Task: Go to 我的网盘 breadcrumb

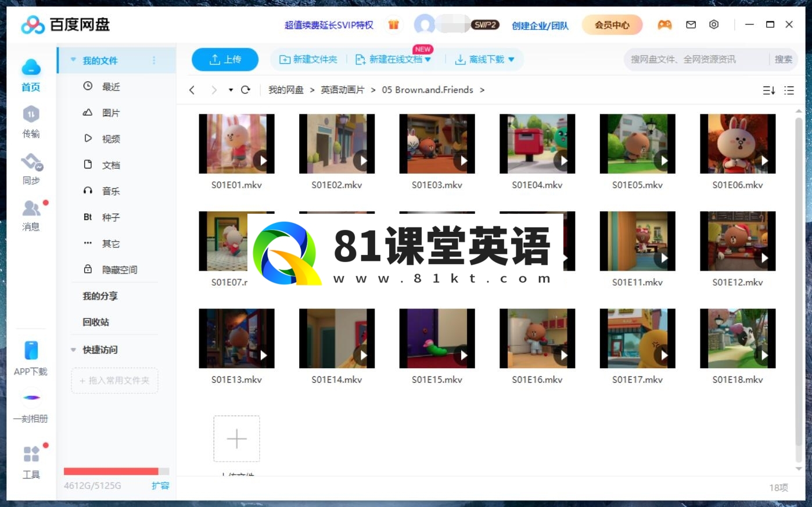Action: tap(286, 90)
